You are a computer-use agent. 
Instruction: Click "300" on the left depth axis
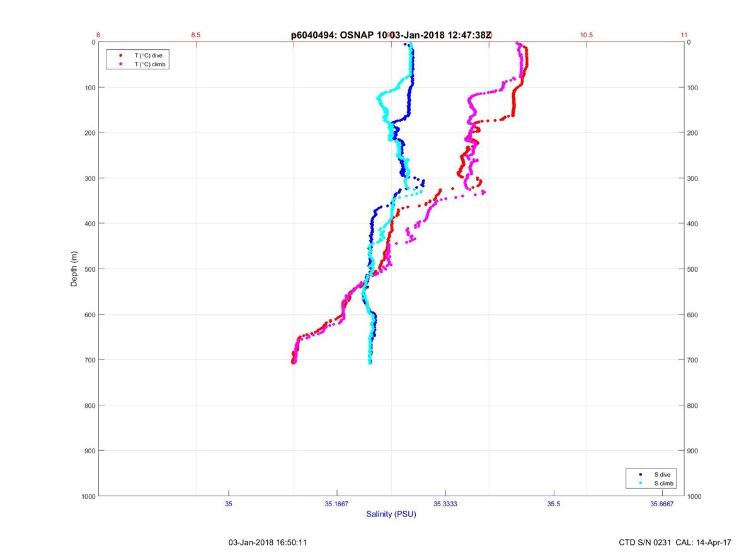coord(89,178)
